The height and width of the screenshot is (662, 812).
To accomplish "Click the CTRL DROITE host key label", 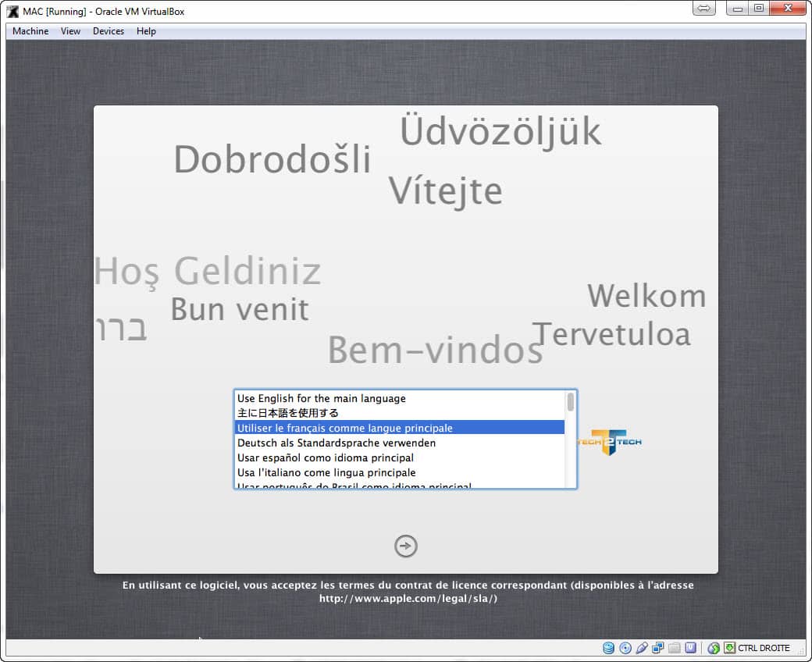I will tap(764, 647).
